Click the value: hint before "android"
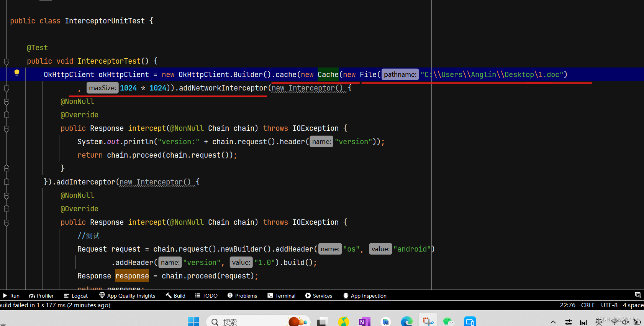This screenshot has width=644, height=326. pyautogui.click(x=380, y=249)
